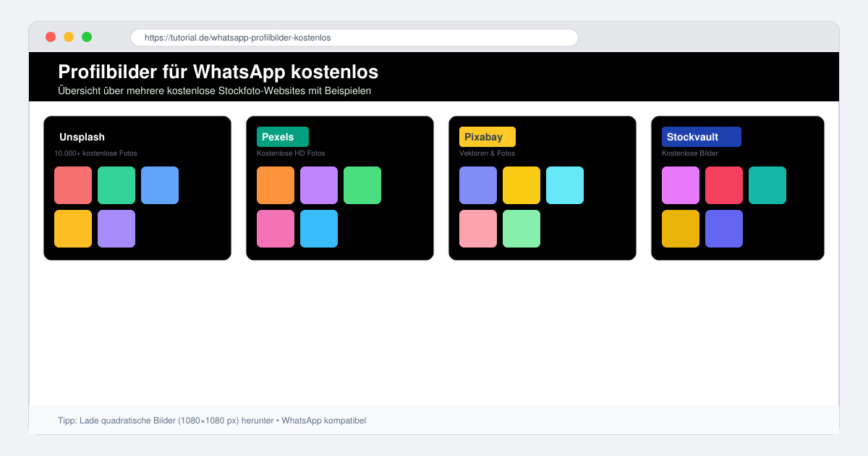Click the '10.000+ kostenlose Fotos' subtitle
The image size is (868, 456).
tap(95, 153)
